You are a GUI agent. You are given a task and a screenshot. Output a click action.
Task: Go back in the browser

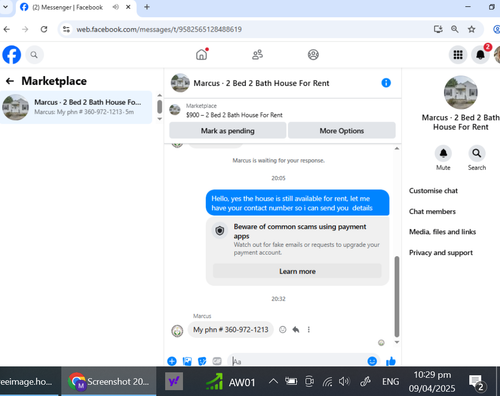point(7,29)
